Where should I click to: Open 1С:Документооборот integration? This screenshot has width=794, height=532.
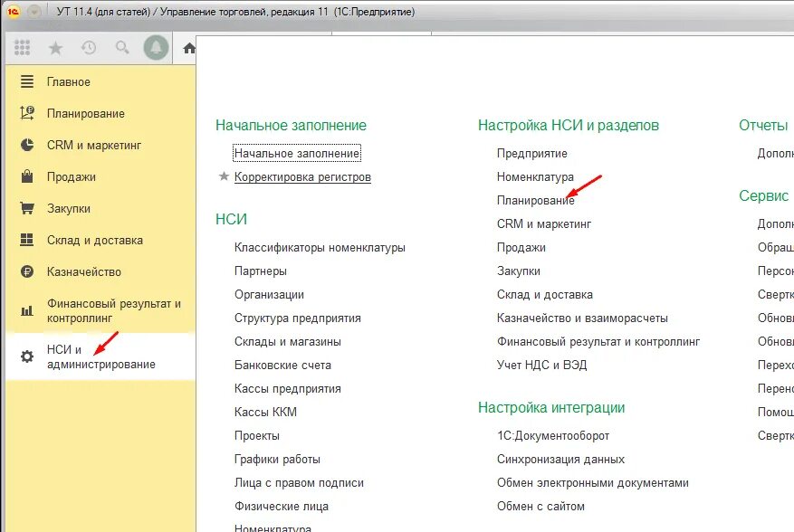click(553, 436)
